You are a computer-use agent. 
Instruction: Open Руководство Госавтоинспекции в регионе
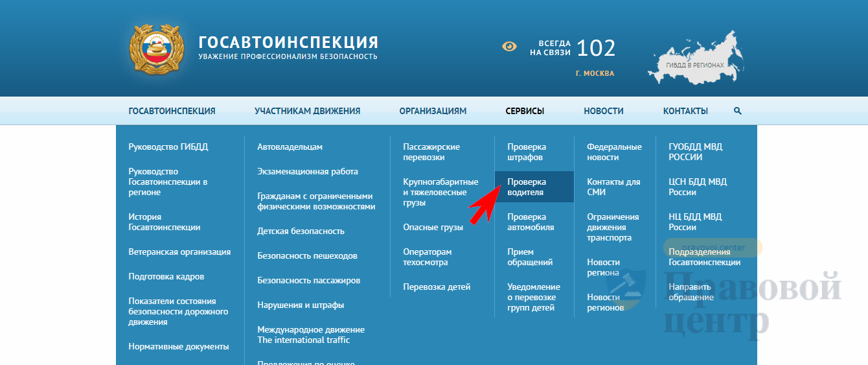click(168, 182)
